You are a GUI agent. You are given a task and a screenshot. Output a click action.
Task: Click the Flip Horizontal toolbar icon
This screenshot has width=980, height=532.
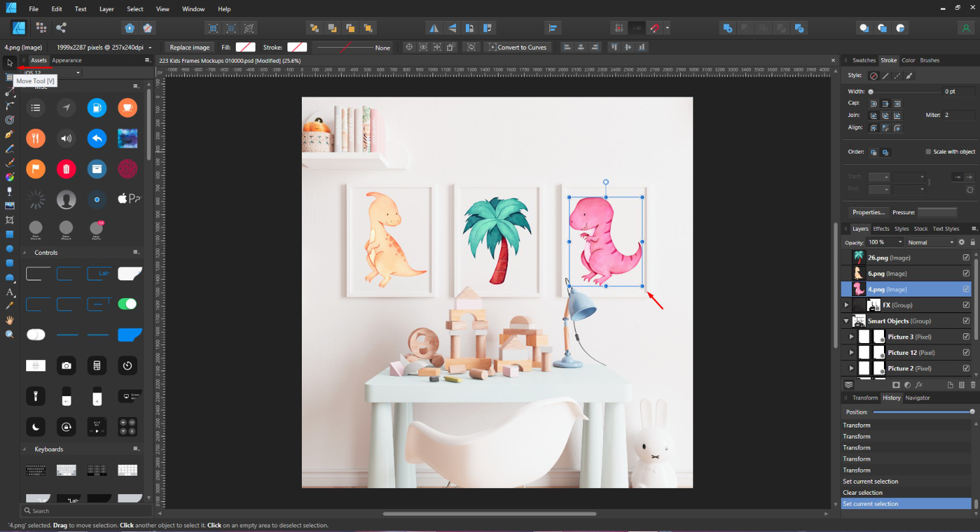[434, 28]
